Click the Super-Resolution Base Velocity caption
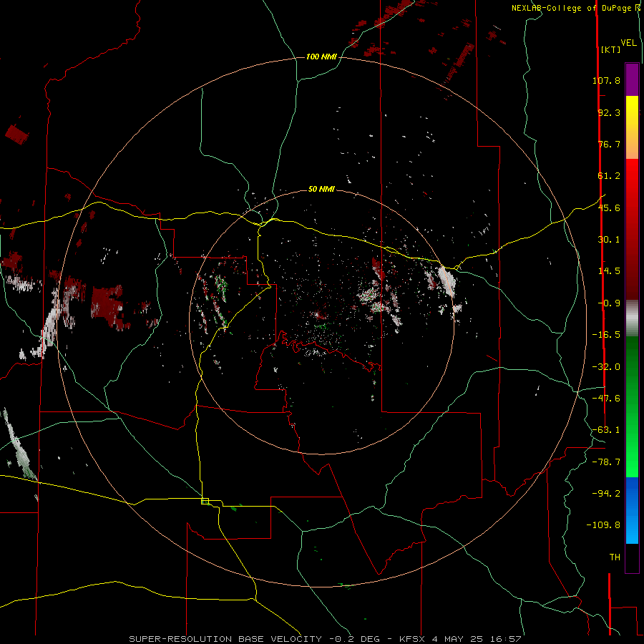Viewport: 644px width, 644px height. click(x=324, y=639)
